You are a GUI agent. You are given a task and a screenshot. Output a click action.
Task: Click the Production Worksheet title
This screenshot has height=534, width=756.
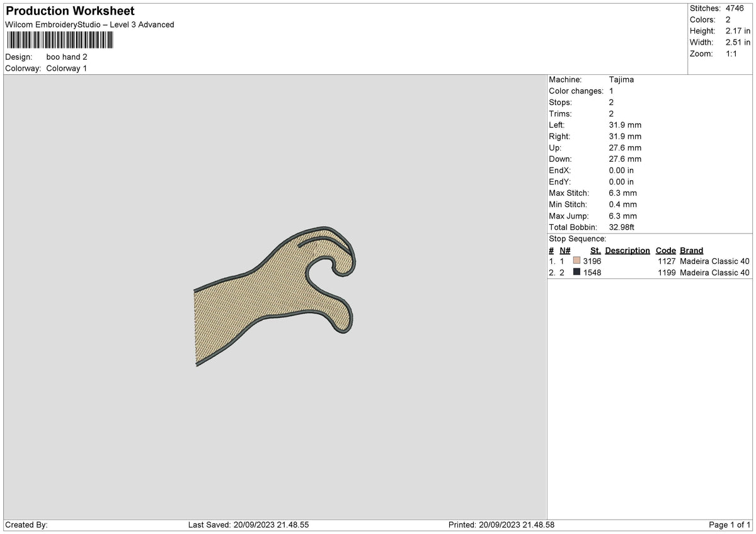(x=70, y=11)
